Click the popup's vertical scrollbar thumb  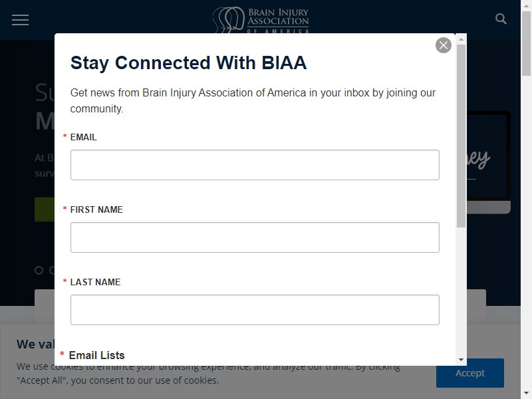pyautogui.click(x=461, y=136)
